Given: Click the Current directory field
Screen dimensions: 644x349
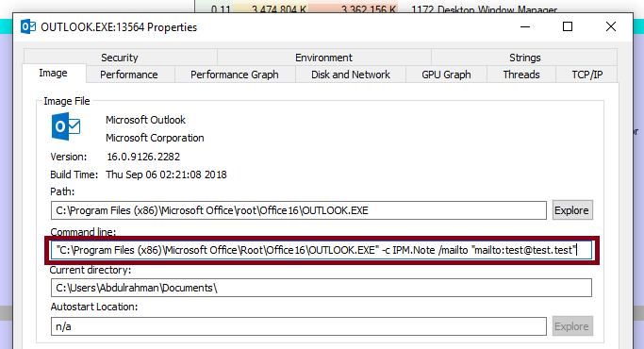Looking at the screenshot, I should pos(322,288).
